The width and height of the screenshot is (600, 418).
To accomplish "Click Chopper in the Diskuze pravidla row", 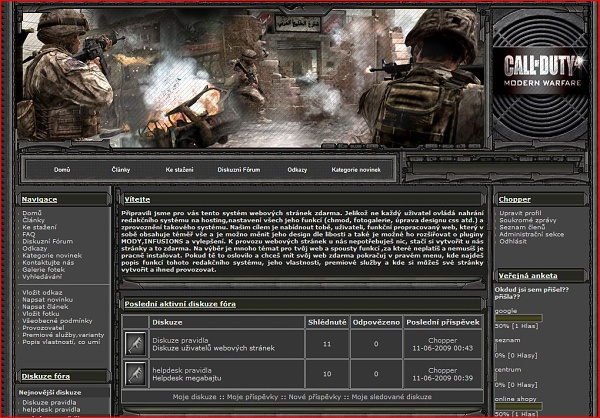I will (x=443, y=340).
